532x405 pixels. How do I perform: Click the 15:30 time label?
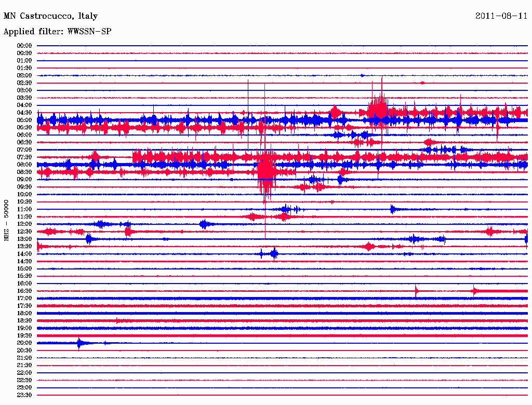(x=24, y=276)
